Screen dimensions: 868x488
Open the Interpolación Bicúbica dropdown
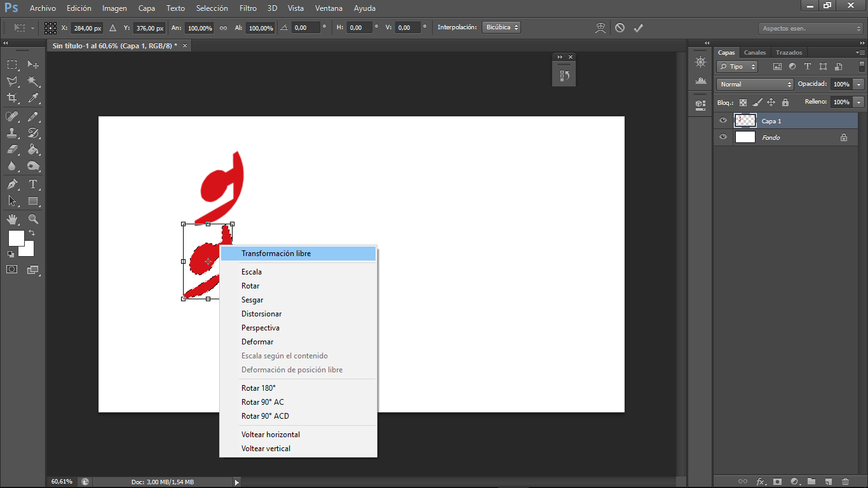pyautogui.click(x=501, y=27)
